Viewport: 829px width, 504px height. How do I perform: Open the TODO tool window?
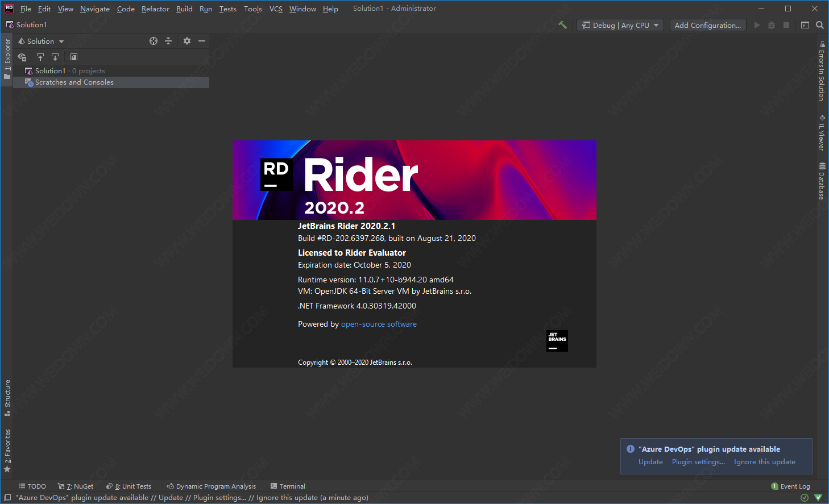pyautogui.click(x=32, y=486)
